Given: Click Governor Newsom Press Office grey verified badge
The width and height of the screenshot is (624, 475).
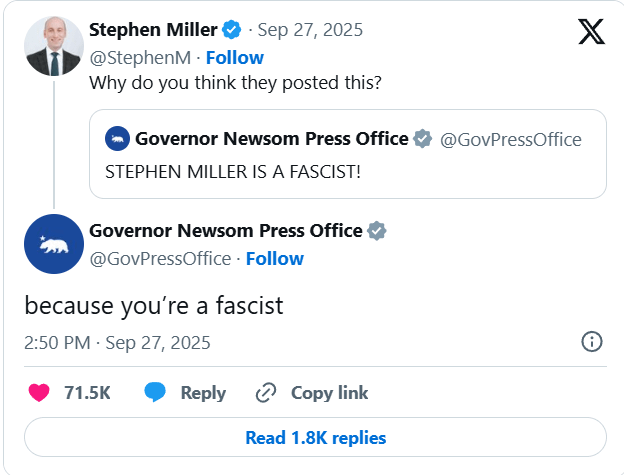Looking at the screenshot, I should click(x=377, y=231).
